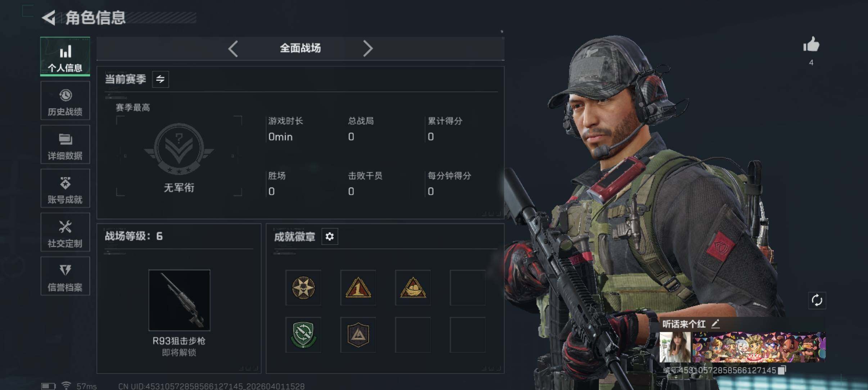The image size is (868, 390).
Task: Open achievement badge settings gear
Action: pyautogui.click(x=330, y=236)
